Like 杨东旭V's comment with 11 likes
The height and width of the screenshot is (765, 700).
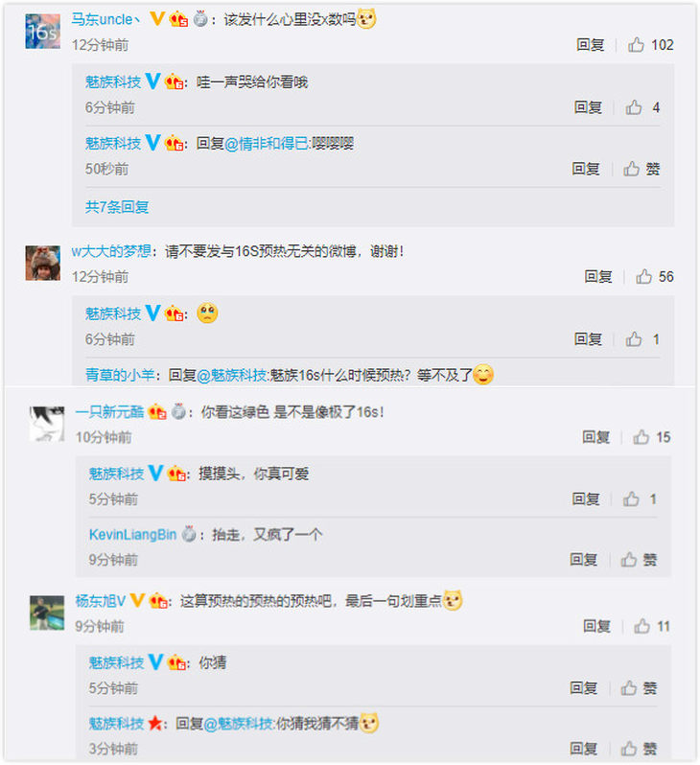coord(642,626)
